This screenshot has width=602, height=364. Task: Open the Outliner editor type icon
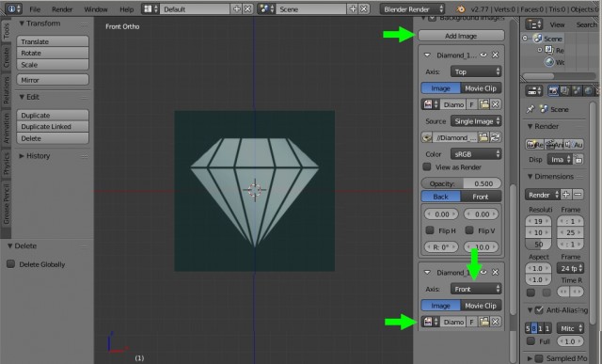coord(533,24)
